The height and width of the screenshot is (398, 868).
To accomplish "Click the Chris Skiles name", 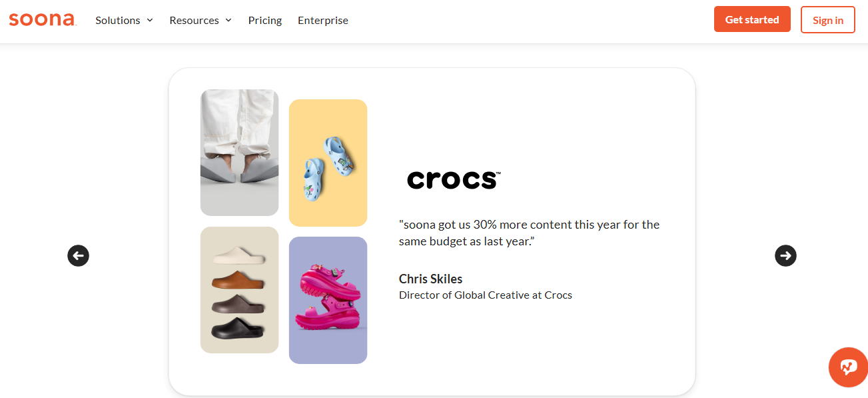I will 430,279.
